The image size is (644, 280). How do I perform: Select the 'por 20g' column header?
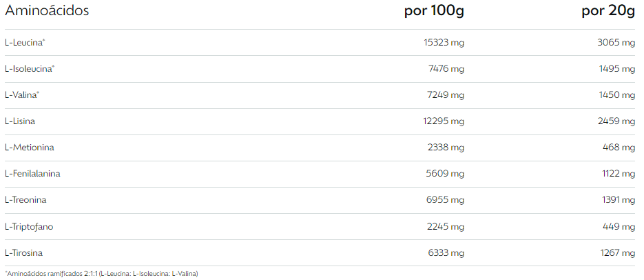point(608,11)
